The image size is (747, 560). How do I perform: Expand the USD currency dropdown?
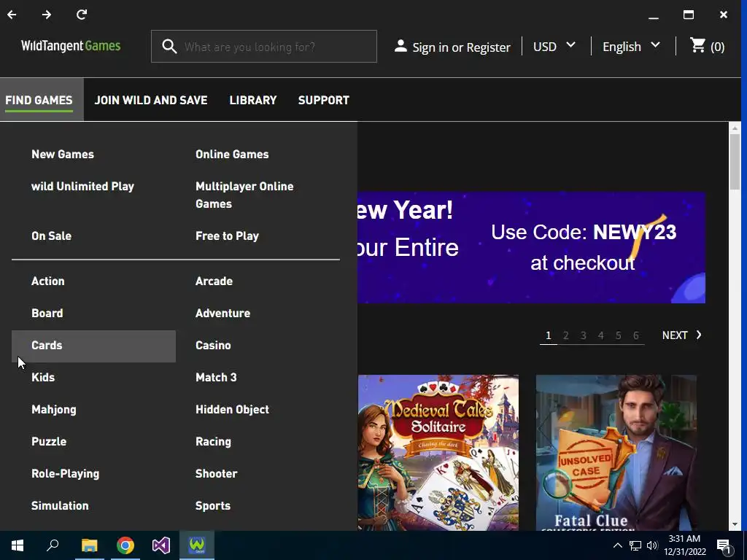tap(554, 47)
